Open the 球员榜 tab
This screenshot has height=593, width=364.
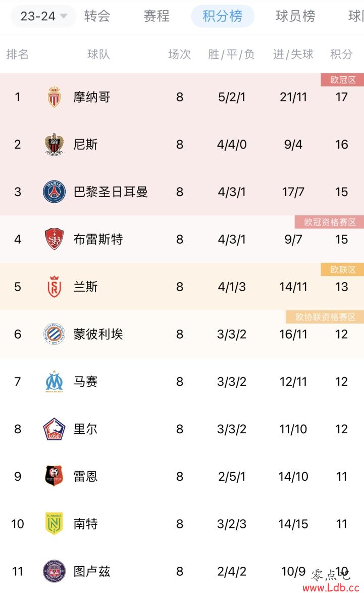(295, 16)
